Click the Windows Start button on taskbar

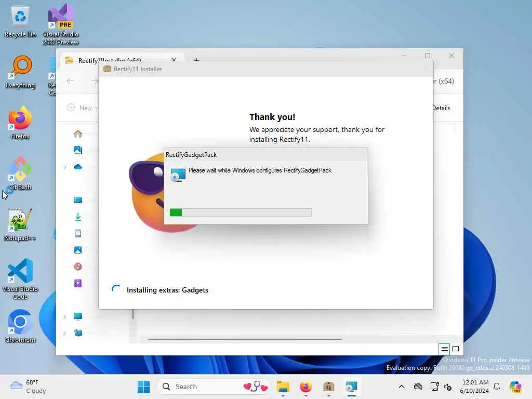pyautogui.click(x=143, y=387)
